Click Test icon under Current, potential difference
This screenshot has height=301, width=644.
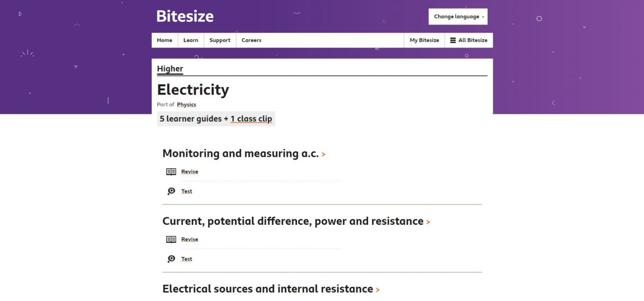coord(171,259)
